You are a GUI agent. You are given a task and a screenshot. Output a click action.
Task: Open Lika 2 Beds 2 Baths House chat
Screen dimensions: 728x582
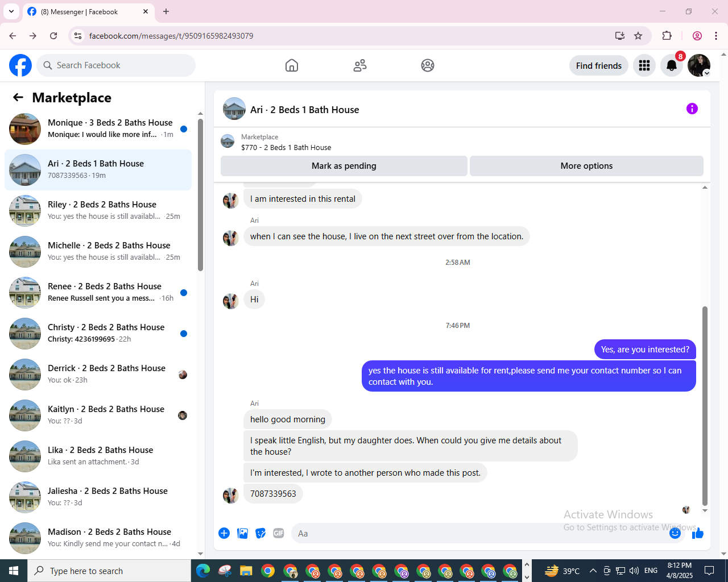[98, 456]
